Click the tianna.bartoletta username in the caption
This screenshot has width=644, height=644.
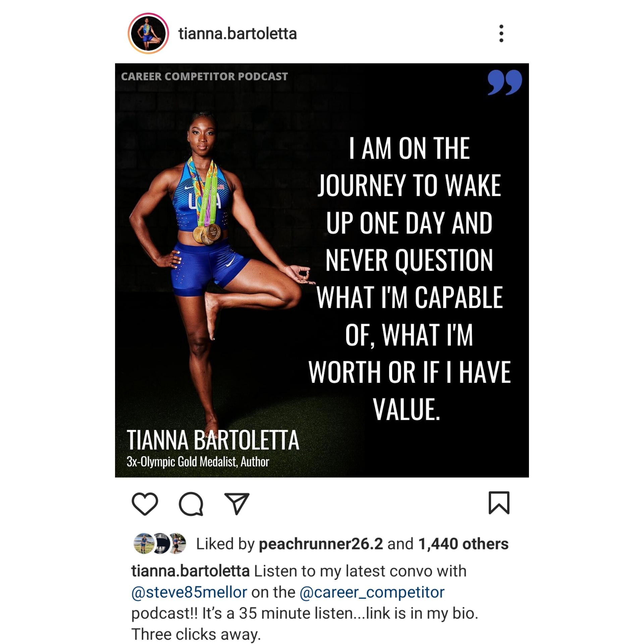point(190,571)
